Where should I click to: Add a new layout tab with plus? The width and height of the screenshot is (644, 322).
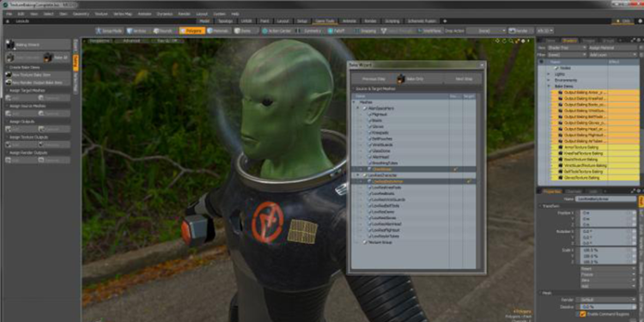pyautogui.click(x=445, y=21)
